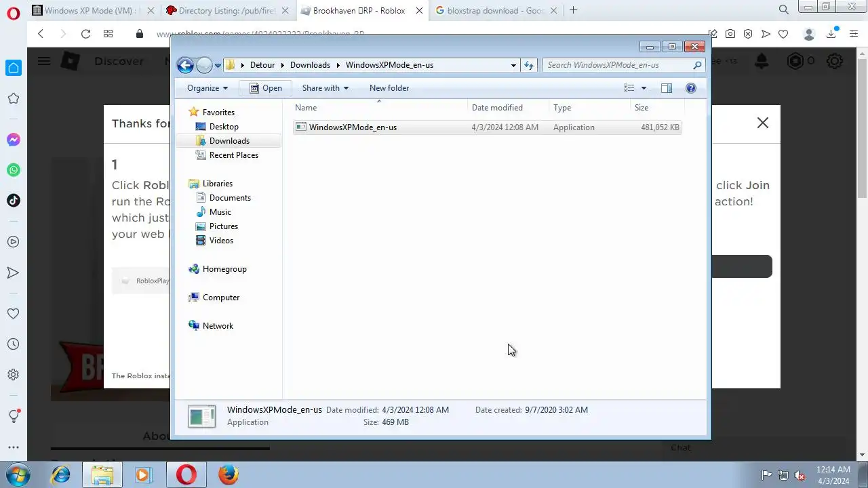Click WindowsXPMode_en-us breadcrumb segment

[x=389, y=65]
